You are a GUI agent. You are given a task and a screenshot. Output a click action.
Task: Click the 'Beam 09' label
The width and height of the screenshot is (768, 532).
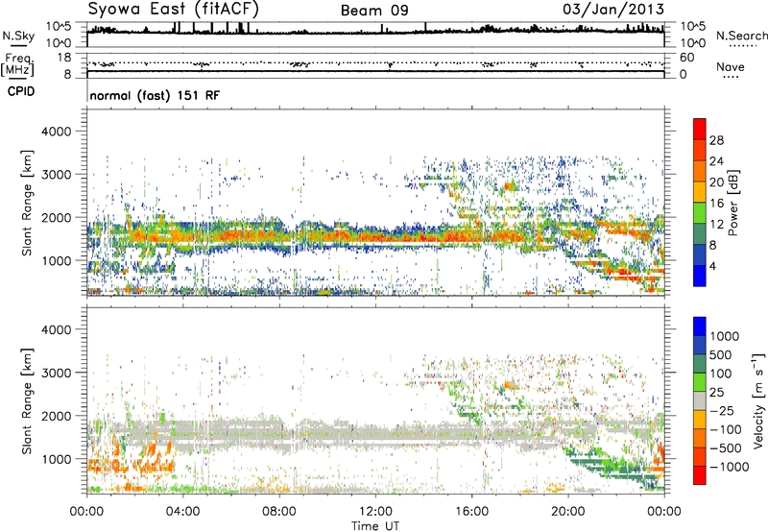coord(374,11)
